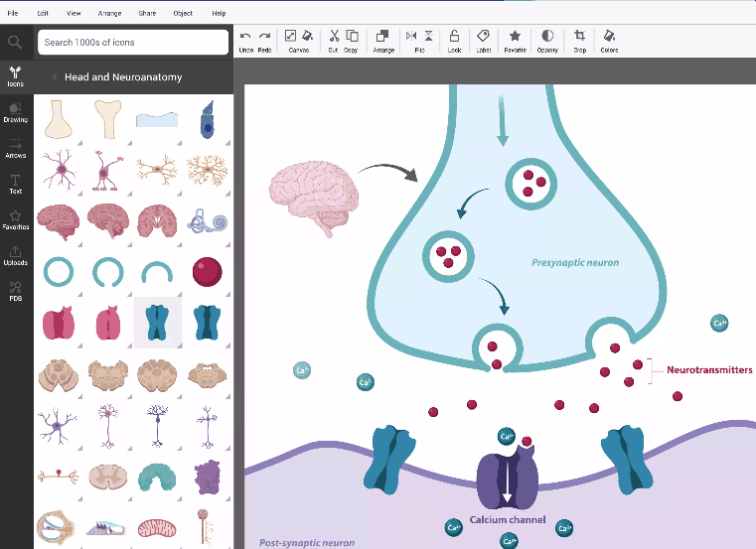Go back from Head and Neuroanatomy category

(54, 77)
